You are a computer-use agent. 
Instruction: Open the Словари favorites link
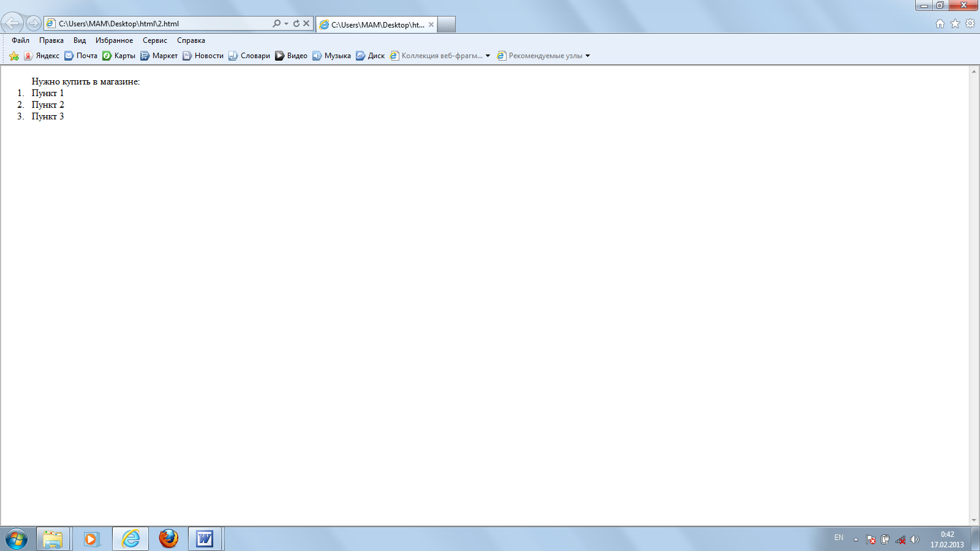coord(249,56)
